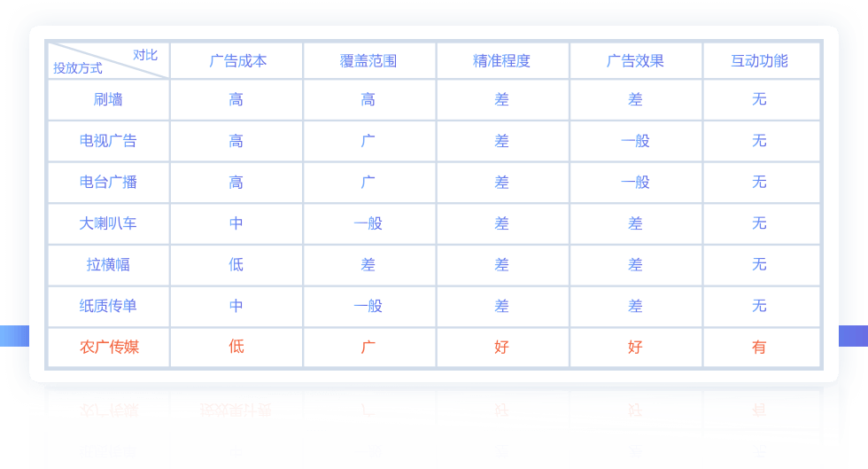Select the 电台广播 row label
This screenshot has width=868, height=469.
(108, 182)
